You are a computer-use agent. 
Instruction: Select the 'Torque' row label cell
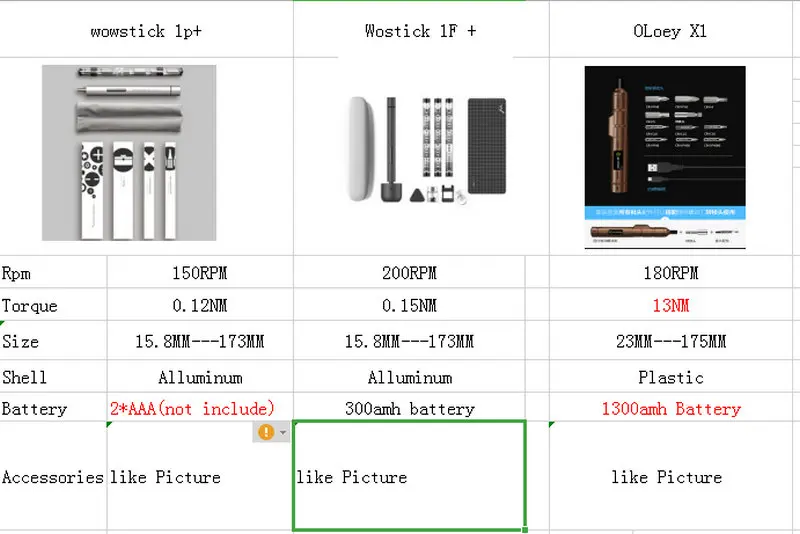click(53, 306)
